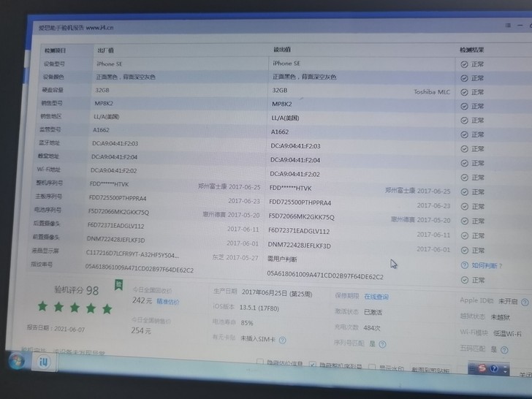Click the check icon in the Wi-Fi地址 row

tap(464, 178)
